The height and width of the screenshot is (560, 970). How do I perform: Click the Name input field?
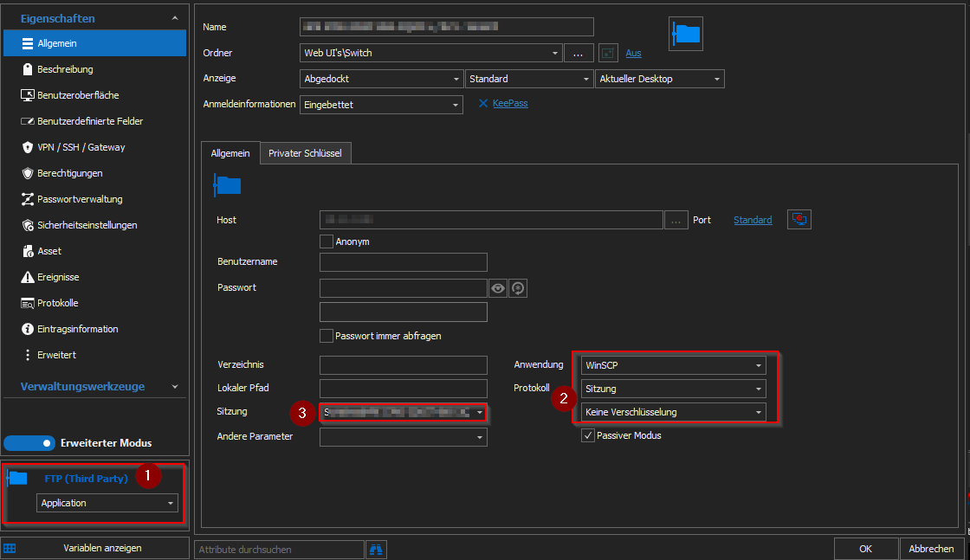(x=447, y=27)
